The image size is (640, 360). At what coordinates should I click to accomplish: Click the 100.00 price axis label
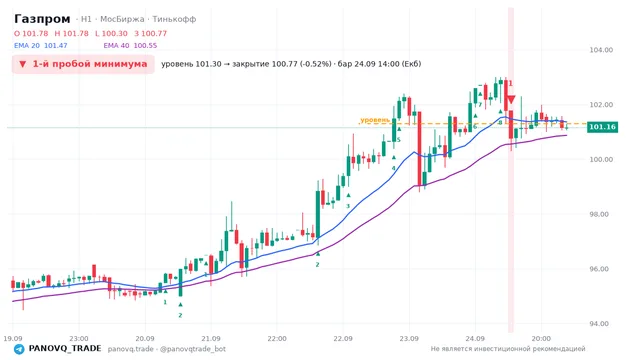pos(601,159)
